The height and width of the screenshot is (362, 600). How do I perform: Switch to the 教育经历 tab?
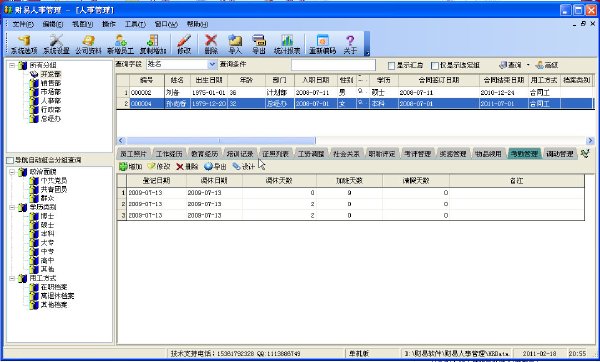pyautogui.click(x=204, y=153)
